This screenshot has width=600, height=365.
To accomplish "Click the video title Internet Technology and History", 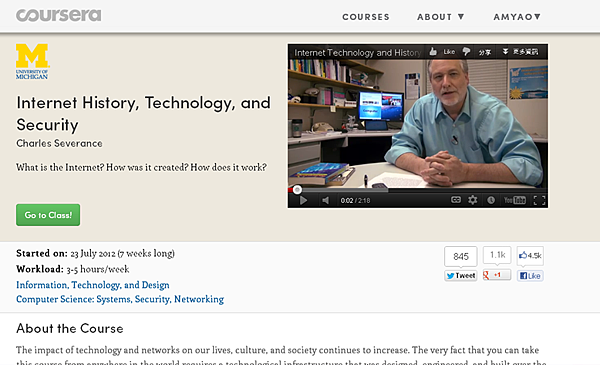I will 357,53.
